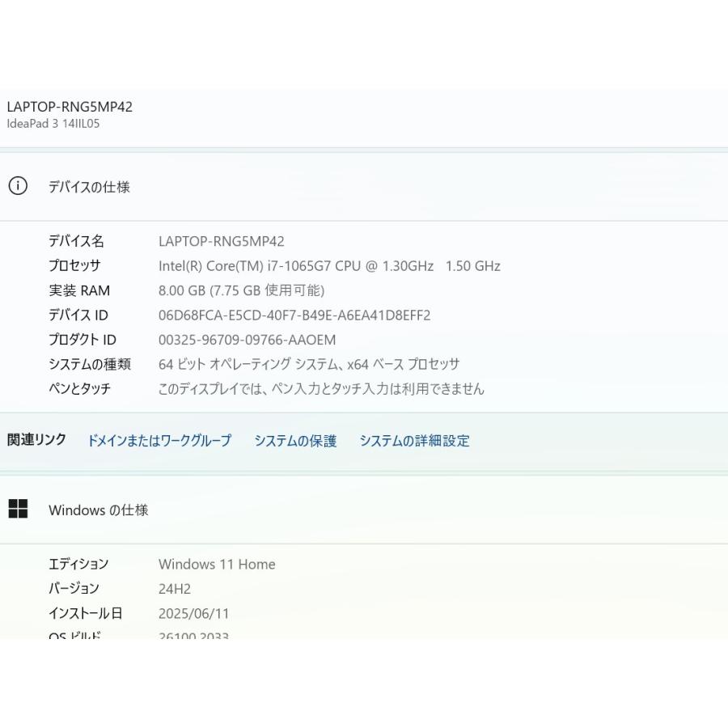
Task: Collapse the デバイスの仕様 section header
Action: click(364, 186)
